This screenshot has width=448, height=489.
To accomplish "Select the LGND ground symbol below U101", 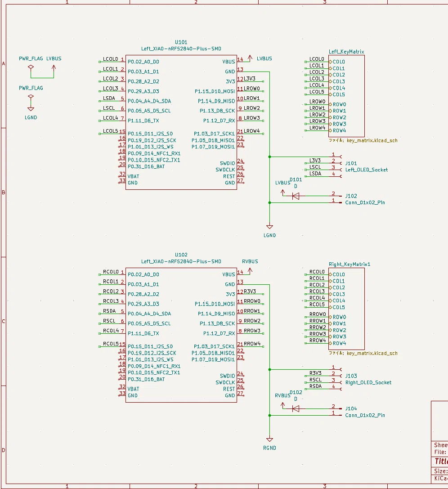I will coord(270,227).
